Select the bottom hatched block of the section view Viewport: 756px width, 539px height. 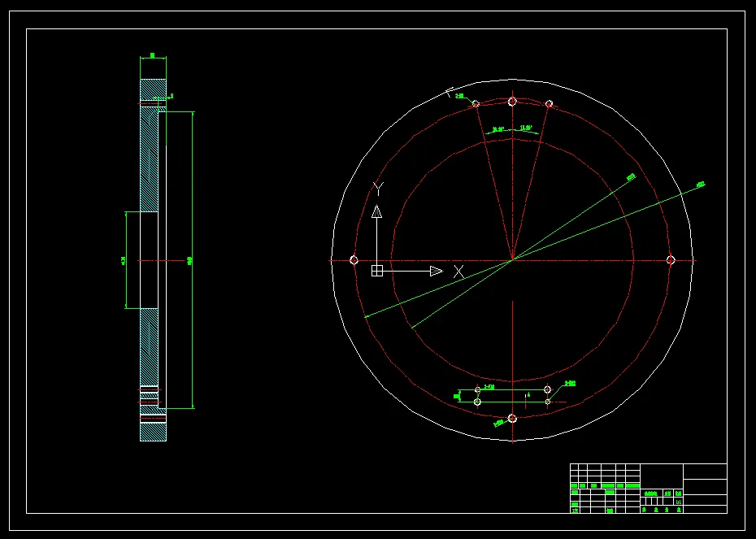coord(154,432)
